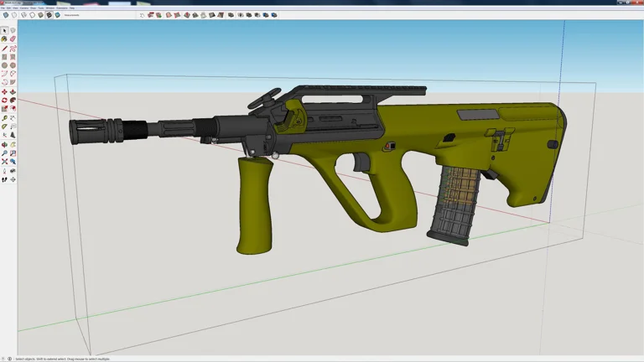Activate the Move tool
This screenshot has height=362, width=644.
click(4, 92)
